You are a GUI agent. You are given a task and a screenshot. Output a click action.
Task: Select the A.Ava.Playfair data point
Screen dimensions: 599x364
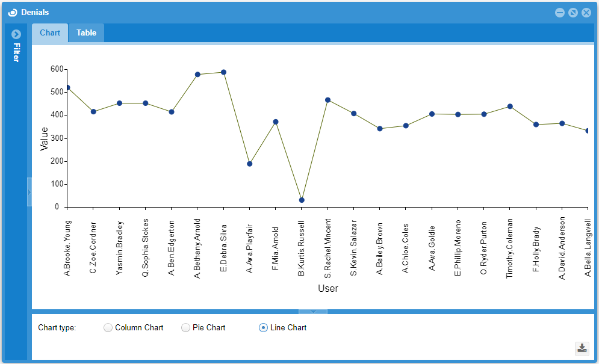click(249, 164)
